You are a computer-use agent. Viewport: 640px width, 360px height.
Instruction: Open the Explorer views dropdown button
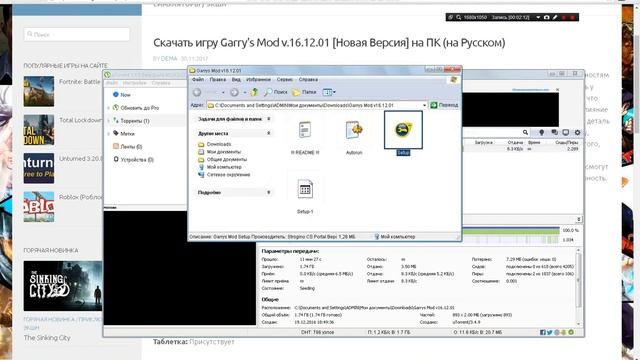pos(329,92)
